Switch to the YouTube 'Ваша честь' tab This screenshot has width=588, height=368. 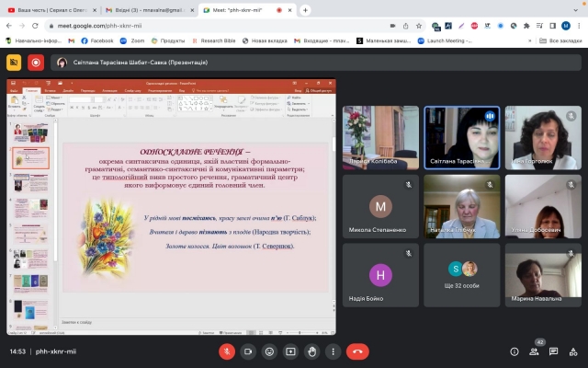coord(51,10)
